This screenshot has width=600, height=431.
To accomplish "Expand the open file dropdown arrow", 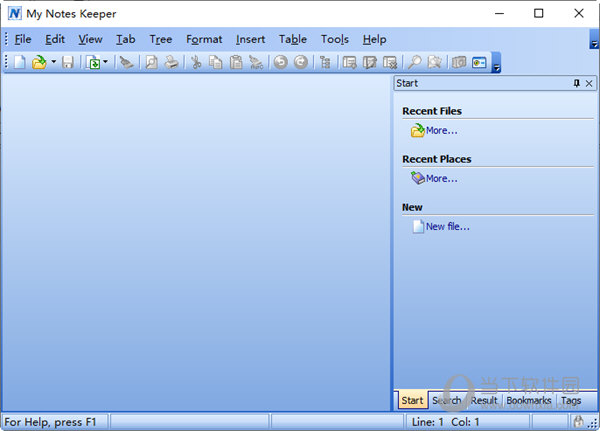I will click(x=54, y=62).
